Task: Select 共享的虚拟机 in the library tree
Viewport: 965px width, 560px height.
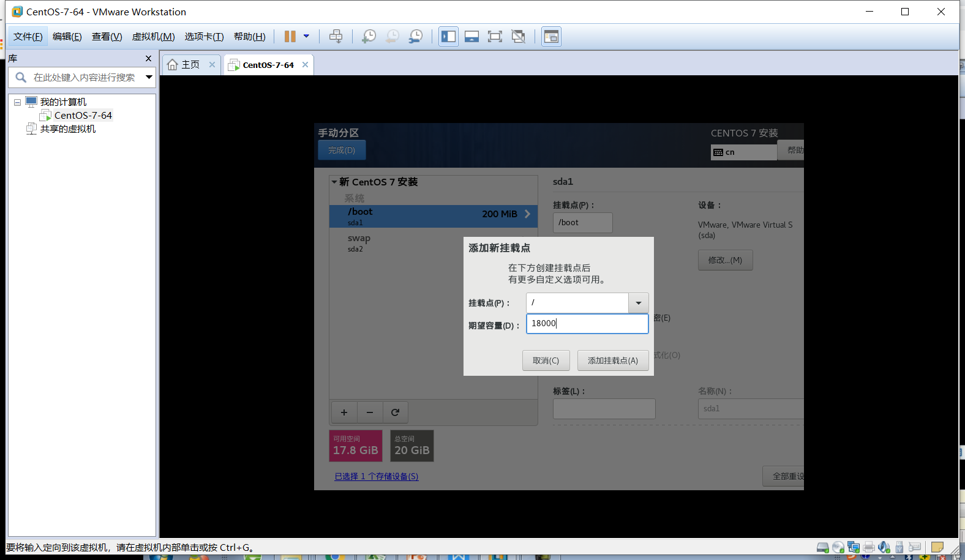Action: click(x=68, y=129)
